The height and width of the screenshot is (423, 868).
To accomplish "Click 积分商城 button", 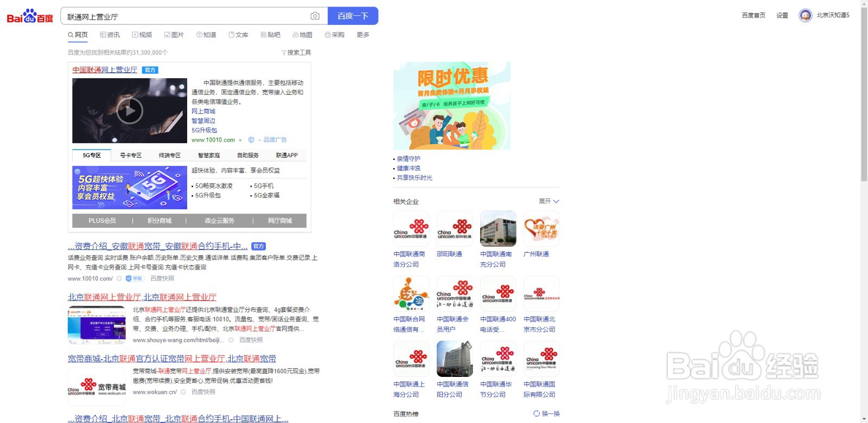I will point(159,221).
